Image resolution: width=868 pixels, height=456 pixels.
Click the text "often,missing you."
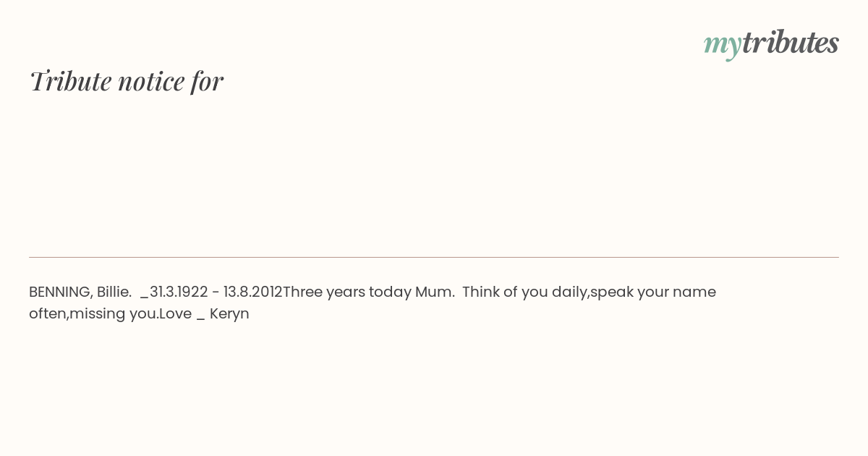pyautogui.click(x=94, y=314)
